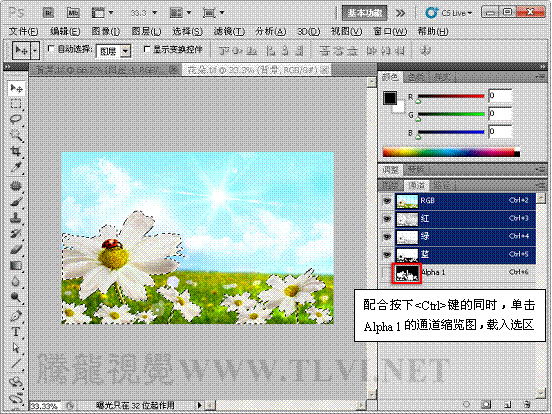Click the Alpha 1 channel thumbnail
The width and height of the screenshot is (552, 414).
click(407, 273)
